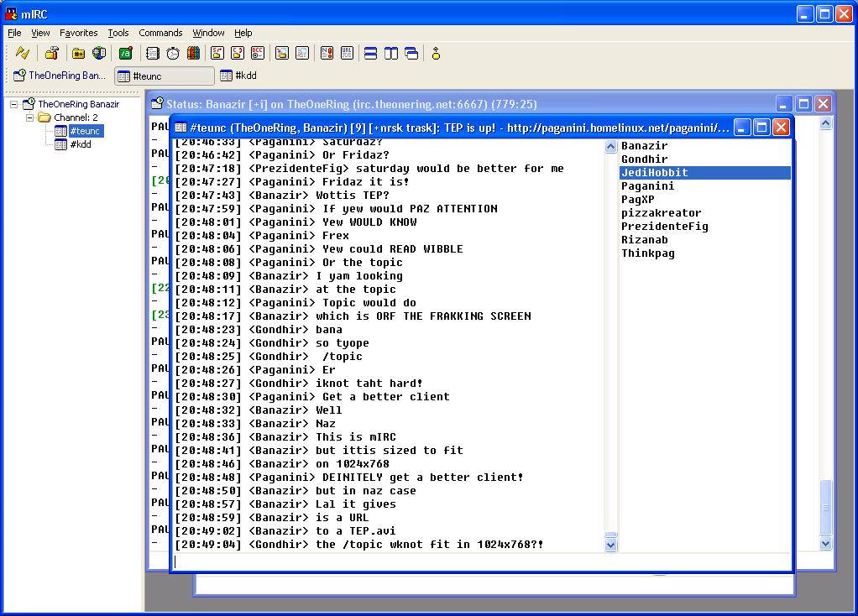858x616 pixels.
Task: Open the DCC Options toolbar icon
Action: (x=258, y=54)
